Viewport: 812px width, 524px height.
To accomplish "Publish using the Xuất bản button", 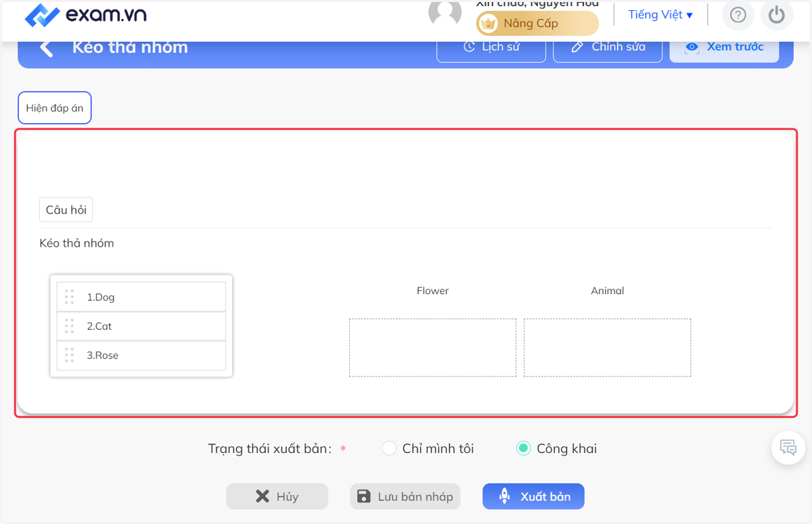I will tap(533, 496).
